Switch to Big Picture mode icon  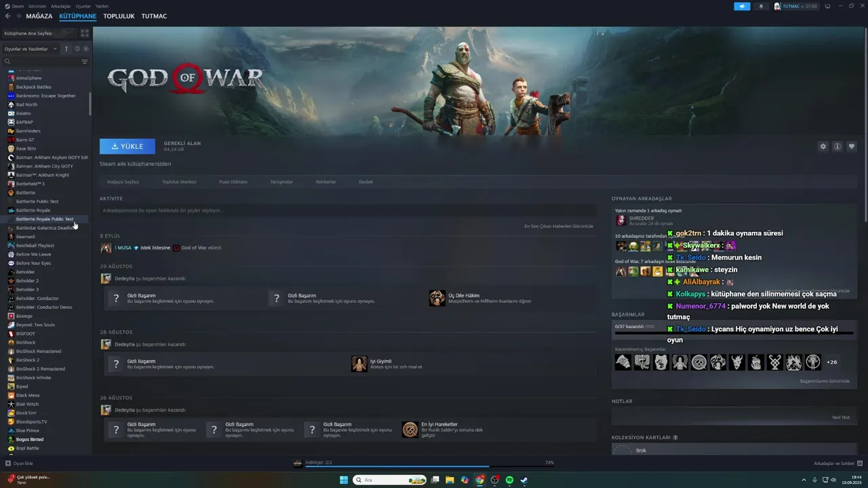(x=827, y=6)
